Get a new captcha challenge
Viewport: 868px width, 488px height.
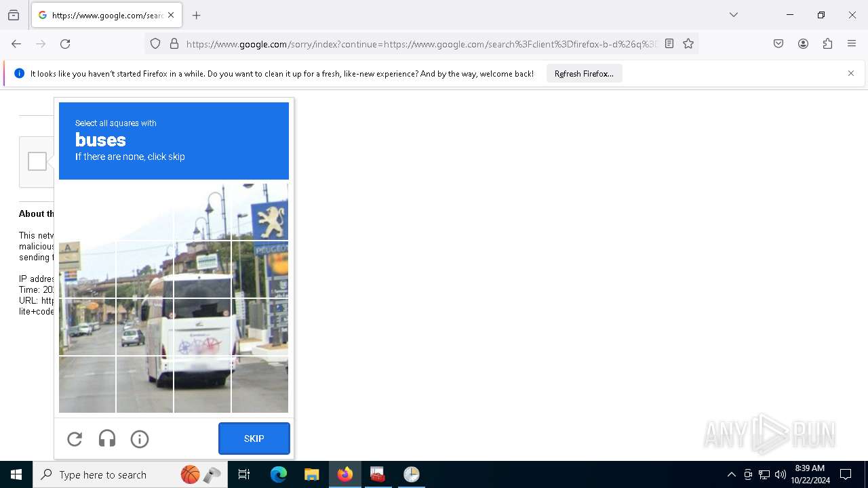(75, 439)
